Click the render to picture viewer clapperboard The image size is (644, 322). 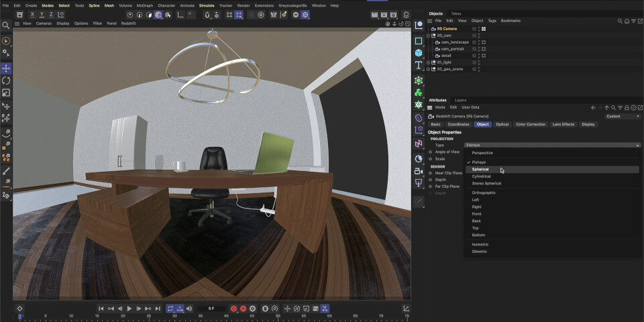[384, 15]
